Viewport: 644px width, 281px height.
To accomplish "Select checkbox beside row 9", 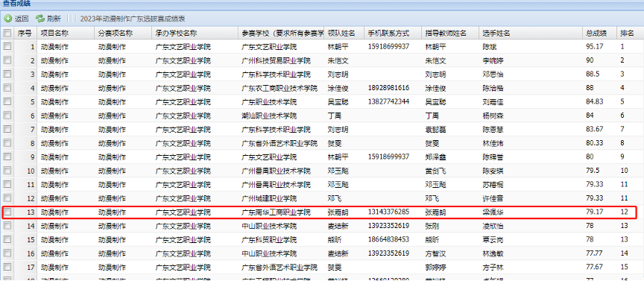I will (7, 157).
